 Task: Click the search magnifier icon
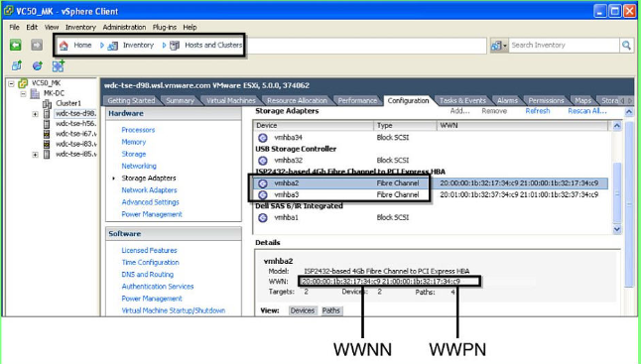click(626, 45)
